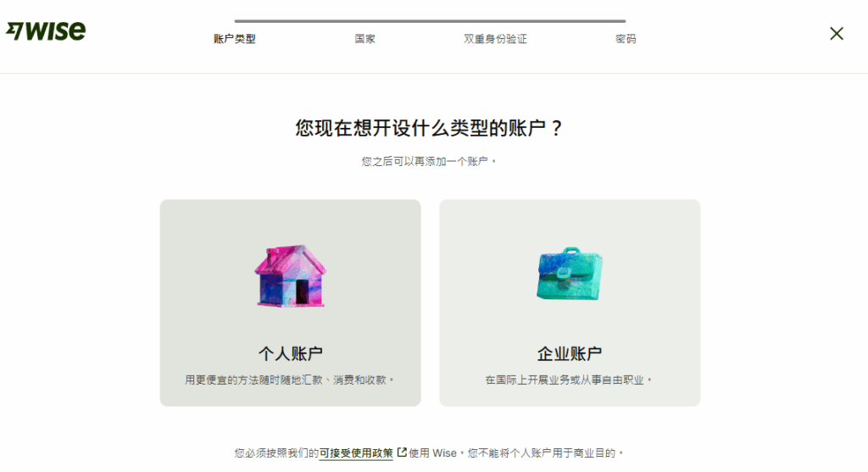The image size is (868, 472).
Task: Close the account signup with the X icon
Action: [x=837, y=34]
